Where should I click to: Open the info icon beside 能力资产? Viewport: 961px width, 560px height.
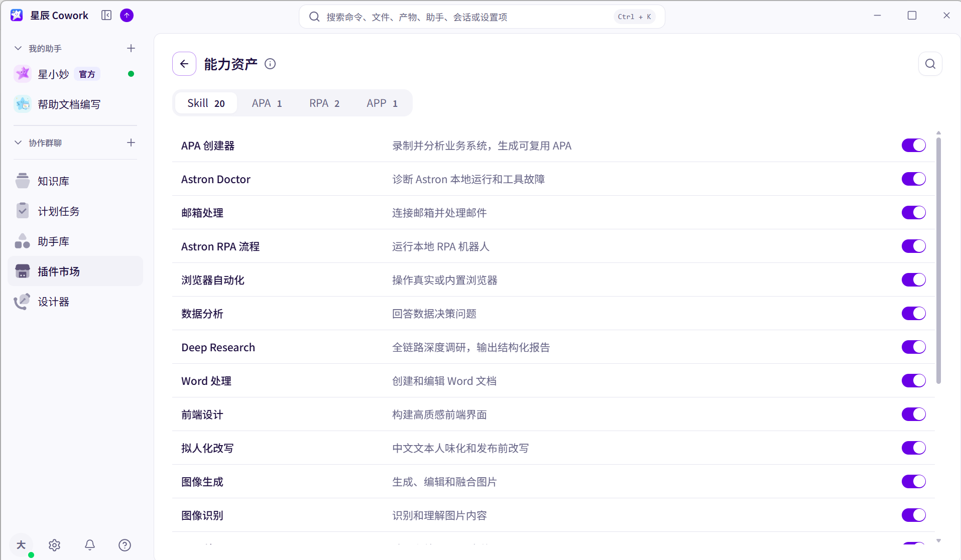click(x=270, y=64)
